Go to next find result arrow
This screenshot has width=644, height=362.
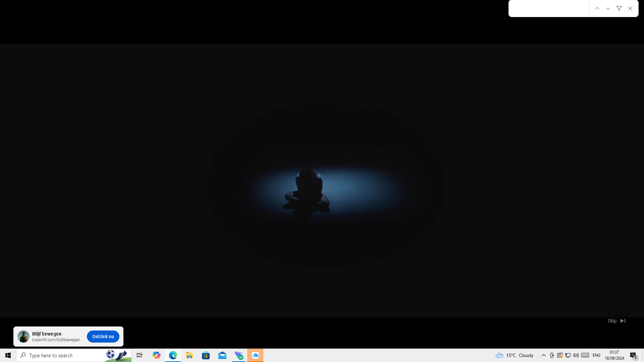[608, 8]
